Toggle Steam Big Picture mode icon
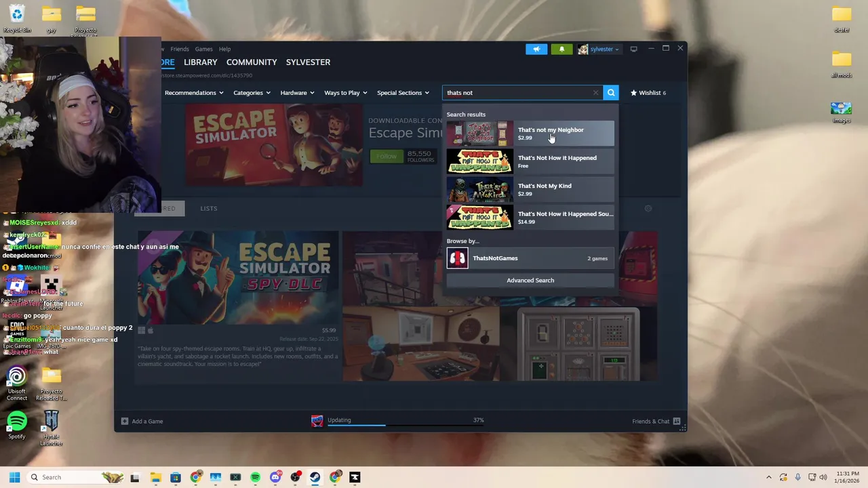 634,49
